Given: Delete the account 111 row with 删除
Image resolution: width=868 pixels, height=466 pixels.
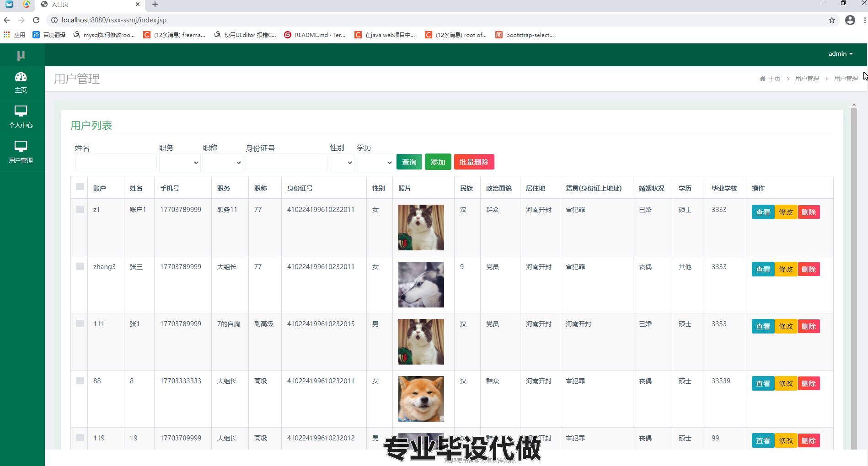Looking at the screenshot, I should (809, 326).
